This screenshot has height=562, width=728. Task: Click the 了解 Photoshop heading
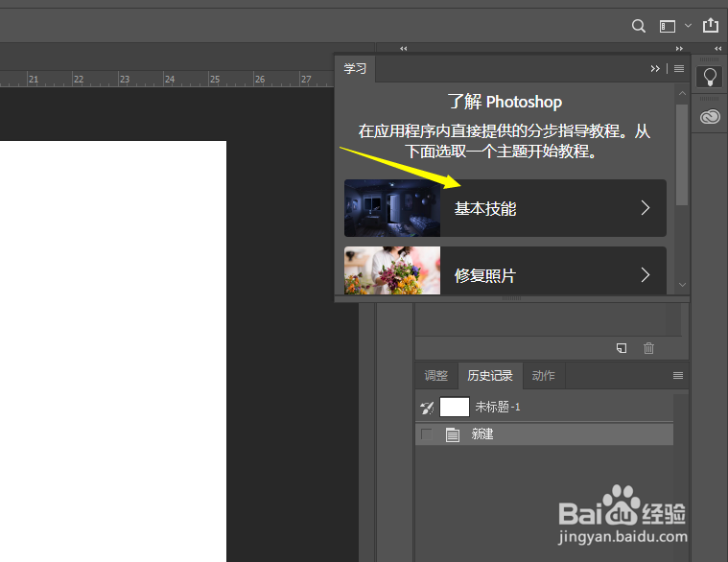505,102
